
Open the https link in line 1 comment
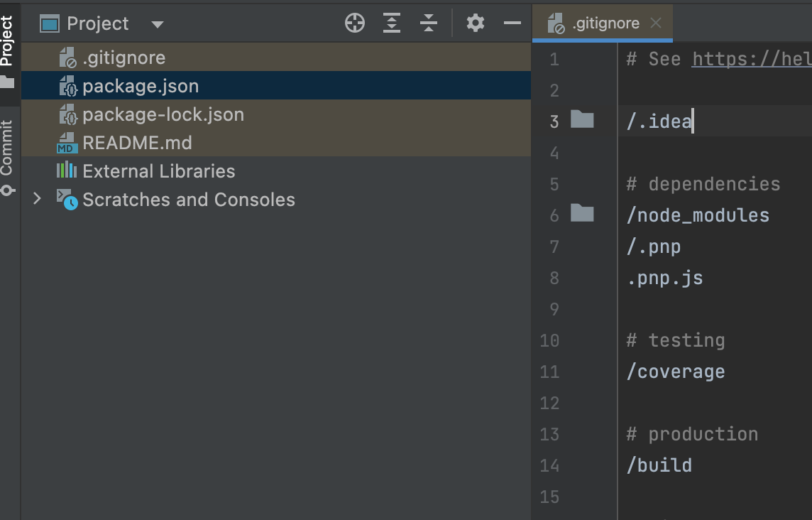coord(752,59)
